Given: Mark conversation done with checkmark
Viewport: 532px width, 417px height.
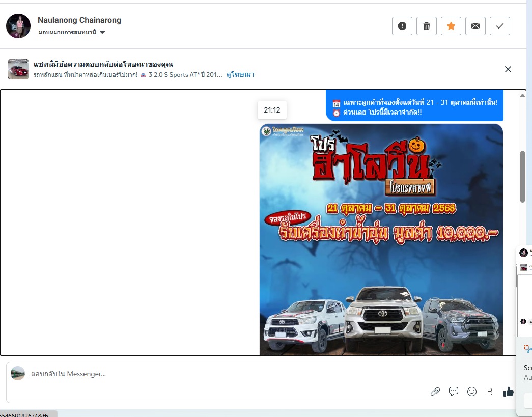Looking at the screenshot, I should click(x=499, y=26).
